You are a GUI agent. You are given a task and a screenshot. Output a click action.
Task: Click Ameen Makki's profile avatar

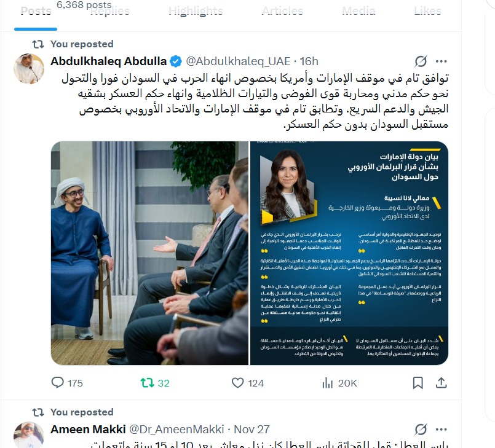click(x=29, y=434)
